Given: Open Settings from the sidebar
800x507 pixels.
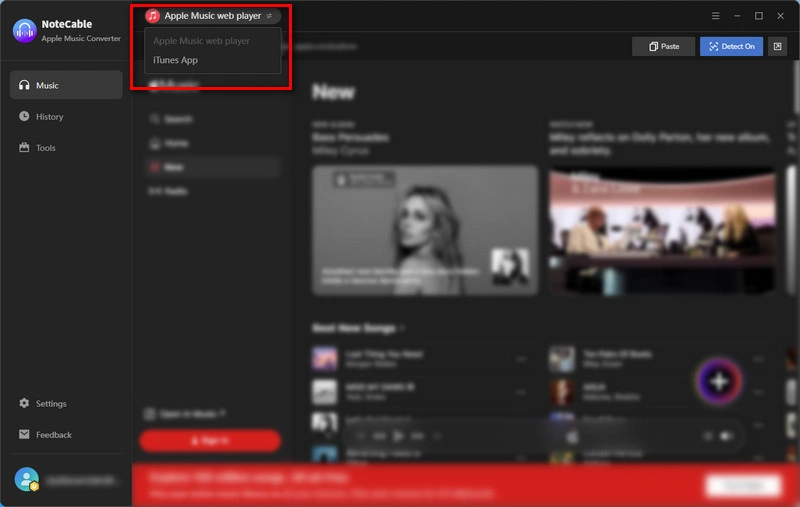Looking at the screenshot, I should (x=66, y=403).
